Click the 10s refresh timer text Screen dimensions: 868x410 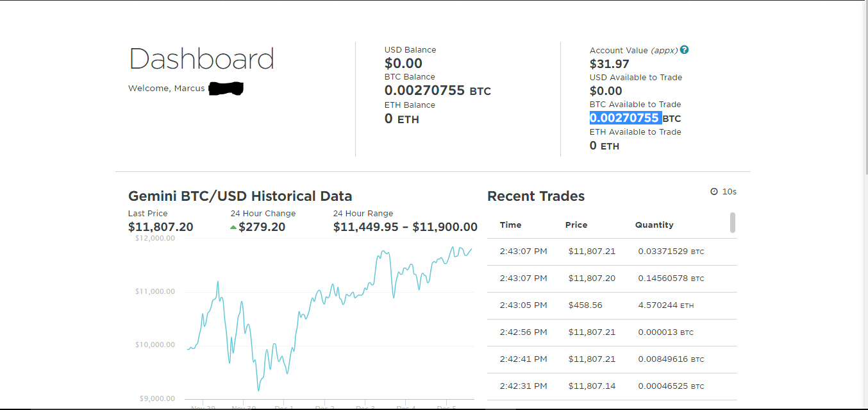pyautogui.click(x=730, y=192)
